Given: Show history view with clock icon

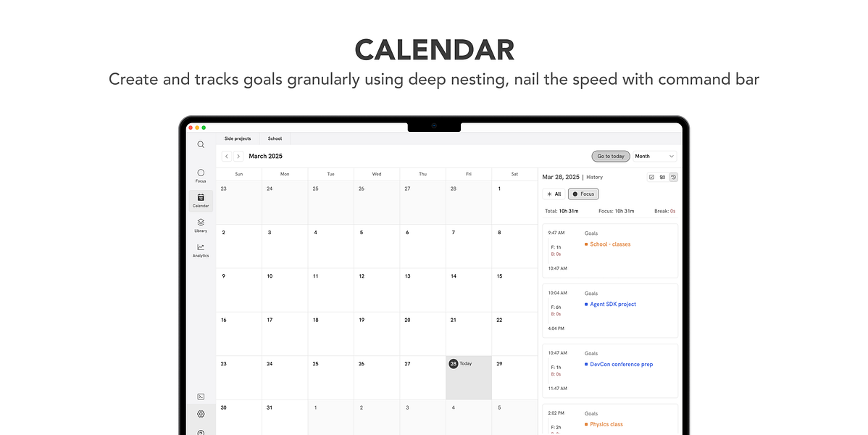Looking at the screenshot, I should point(673,178).
